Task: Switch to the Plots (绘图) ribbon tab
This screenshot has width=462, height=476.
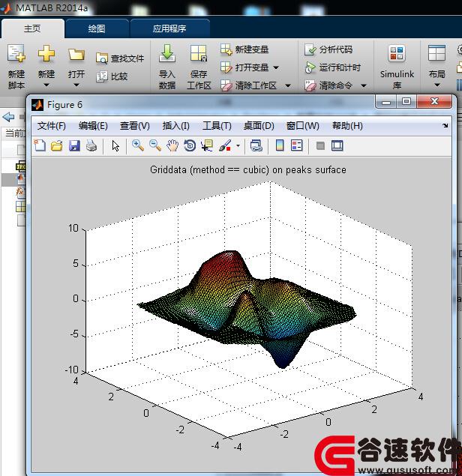Action: coord(97,28)
